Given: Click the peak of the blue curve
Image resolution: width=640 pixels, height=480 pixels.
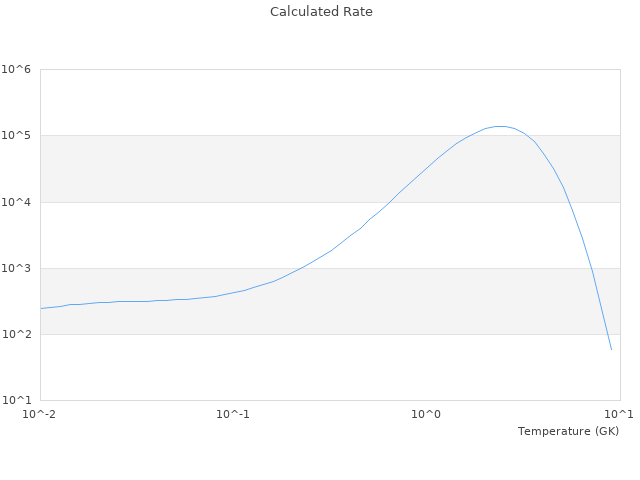Looking at the screenshot, I should (500, 126).
